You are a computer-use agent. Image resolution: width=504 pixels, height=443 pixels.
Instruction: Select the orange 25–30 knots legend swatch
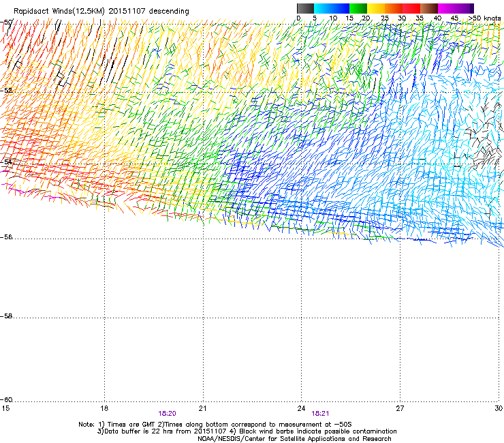click(x=394, y=8)
